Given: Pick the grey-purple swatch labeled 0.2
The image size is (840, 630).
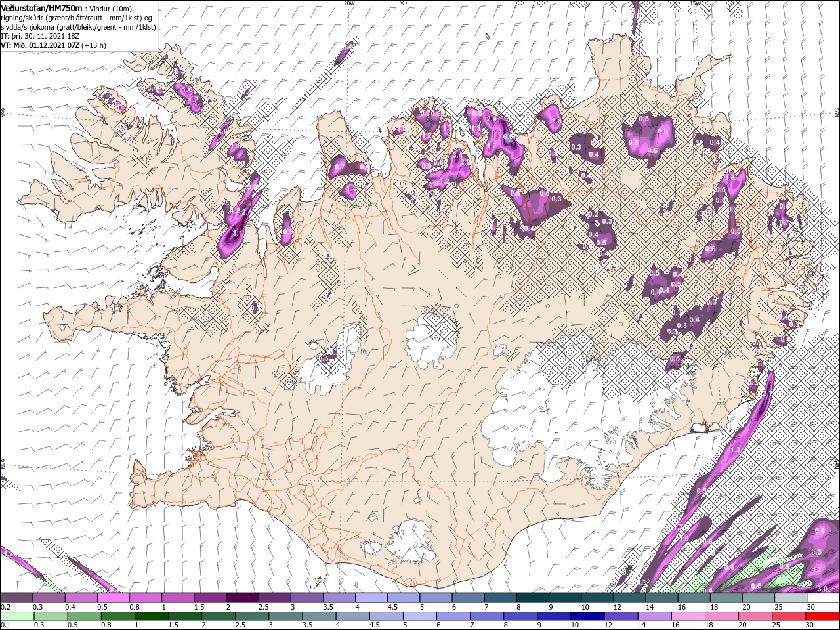Looking at the screenshot, I should tap(16, 598).
